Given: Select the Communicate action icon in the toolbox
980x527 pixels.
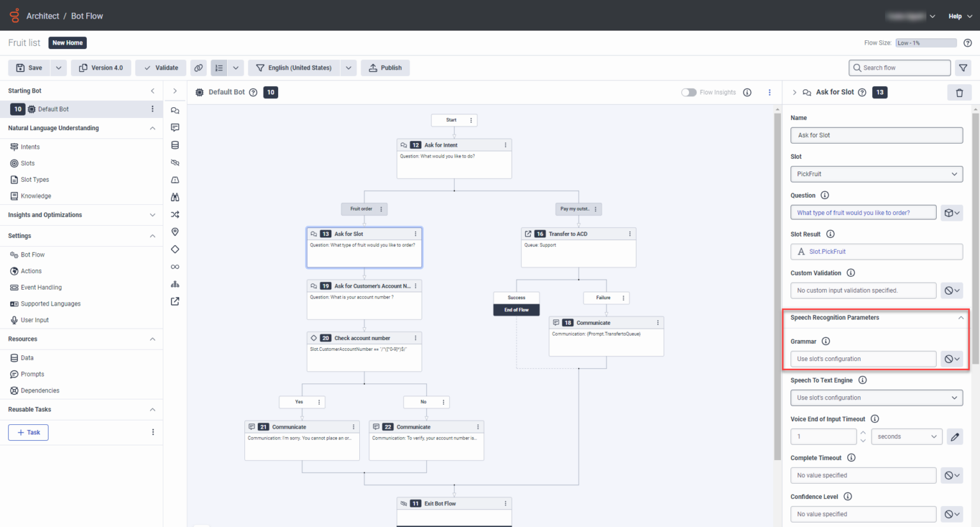Looking at the screenshot, I should pos(175,128).
